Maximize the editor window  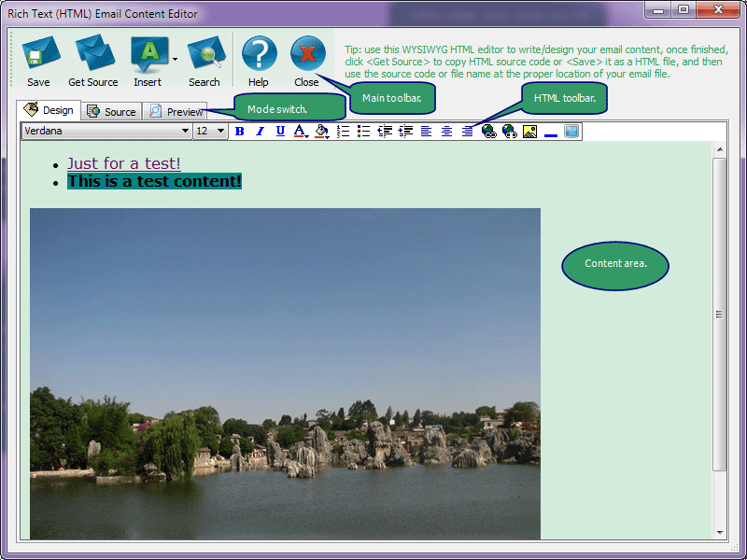pos(684,9)
